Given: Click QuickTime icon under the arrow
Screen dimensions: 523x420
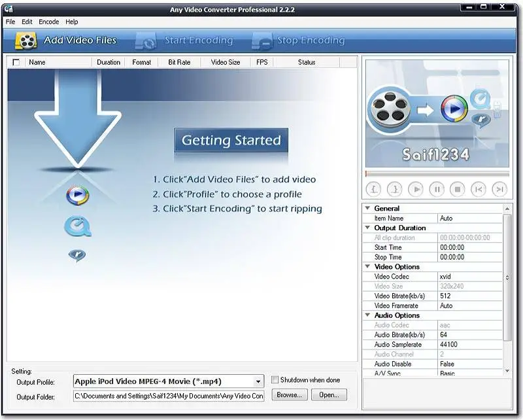Looking at the screenshot, I should coord(77,226).
